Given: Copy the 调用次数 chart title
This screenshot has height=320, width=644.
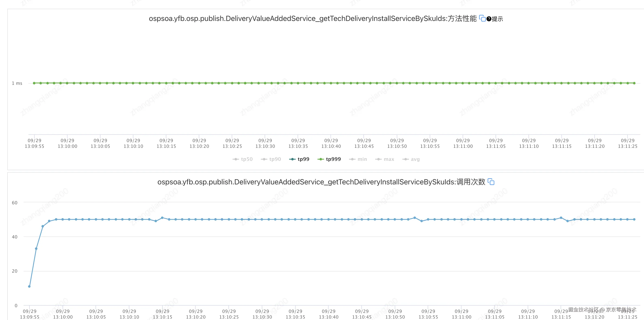Looking at the screenshot, I should [491, 182].
